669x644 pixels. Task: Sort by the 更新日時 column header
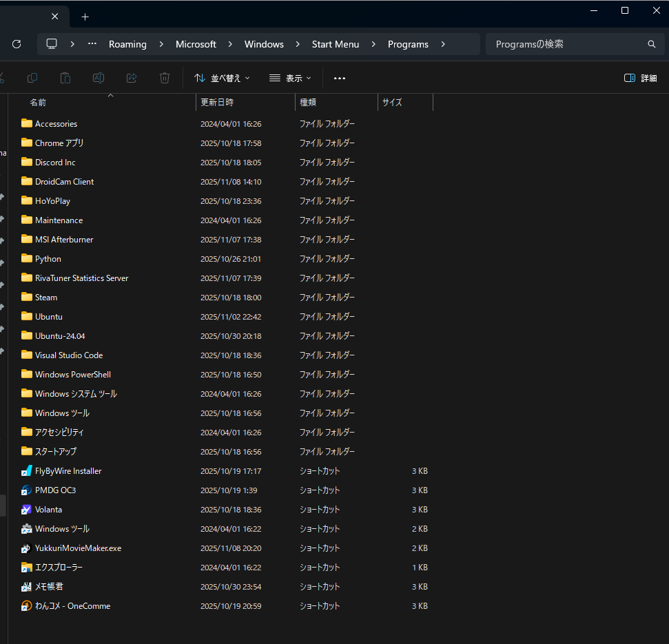tap(217, 102)
